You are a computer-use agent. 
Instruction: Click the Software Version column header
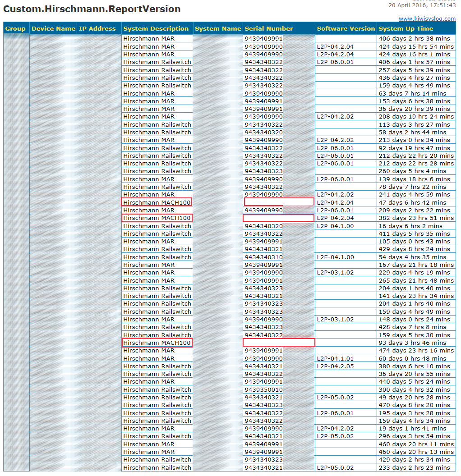tap(346, 28)
